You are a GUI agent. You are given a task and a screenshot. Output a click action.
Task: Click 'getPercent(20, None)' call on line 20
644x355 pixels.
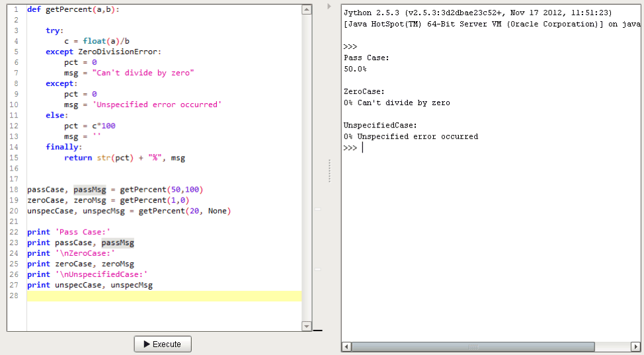point(185,211)
